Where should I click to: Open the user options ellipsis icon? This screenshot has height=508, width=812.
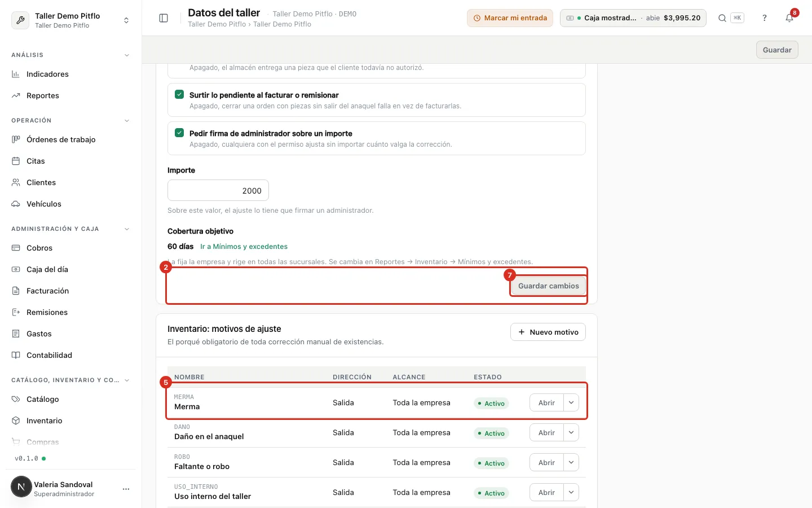(126, 489)
